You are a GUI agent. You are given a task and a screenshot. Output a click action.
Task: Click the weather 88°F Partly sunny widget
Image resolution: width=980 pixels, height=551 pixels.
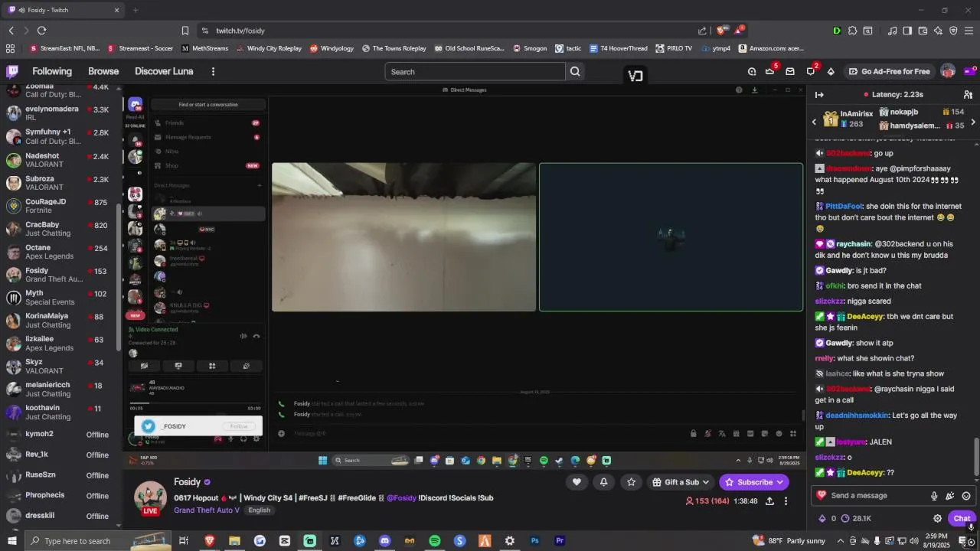(x=789, y=540)
